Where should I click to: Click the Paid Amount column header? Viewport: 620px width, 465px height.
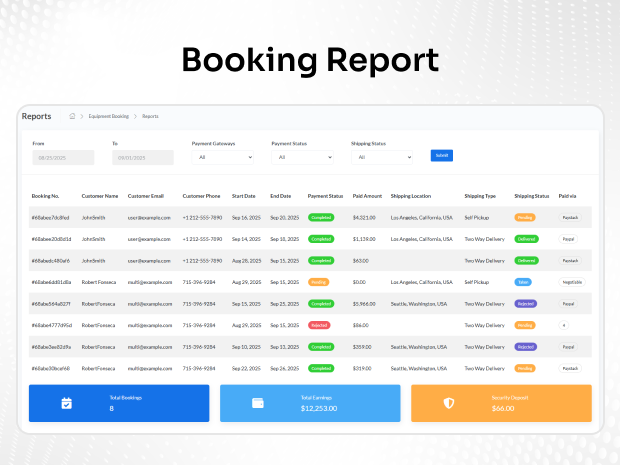pos(367,196)
